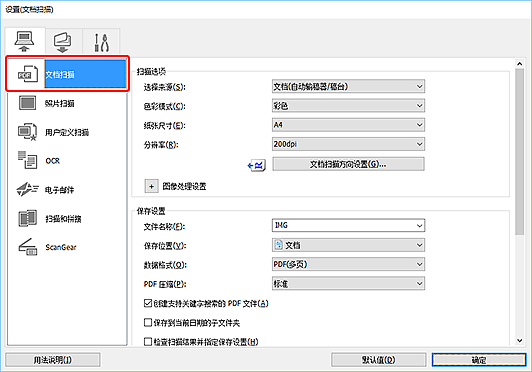Open the 保存位置 save location dropdown
532x372 pixels.
[348, 245]
